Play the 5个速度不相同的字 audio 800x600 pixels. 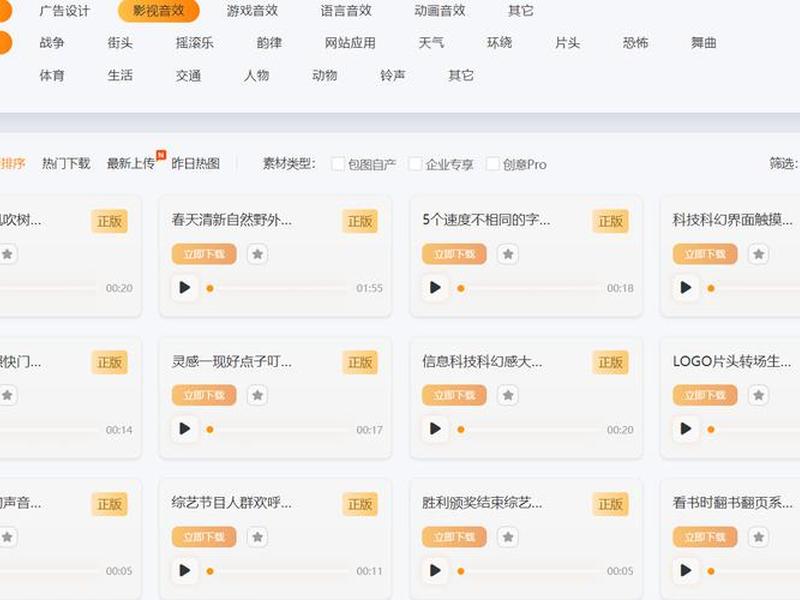[x=435, y=288]
